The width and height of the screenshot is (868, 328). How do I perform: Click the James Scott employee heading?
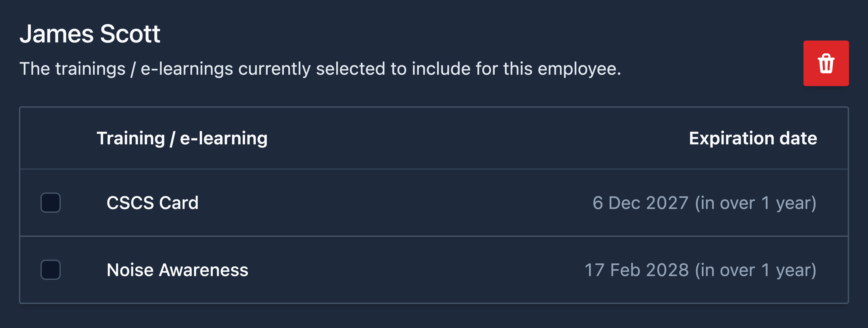[90, 34]
